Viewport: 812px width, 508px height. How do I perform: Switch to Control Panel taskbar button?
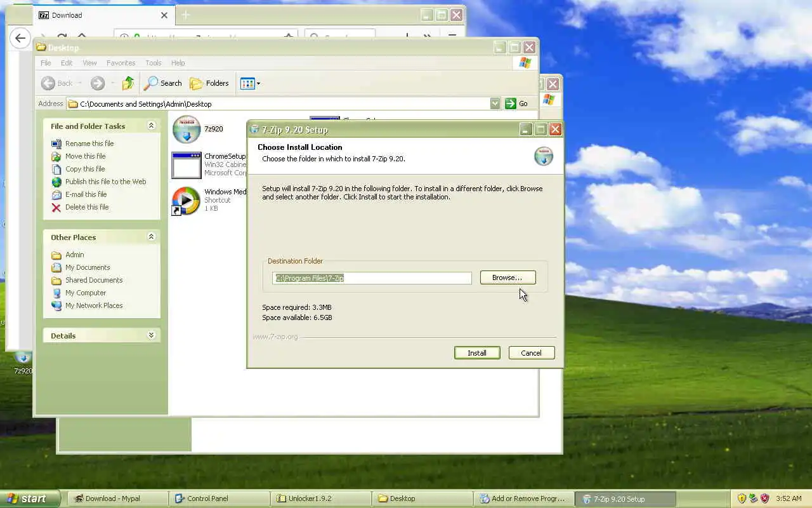[219, 498]
